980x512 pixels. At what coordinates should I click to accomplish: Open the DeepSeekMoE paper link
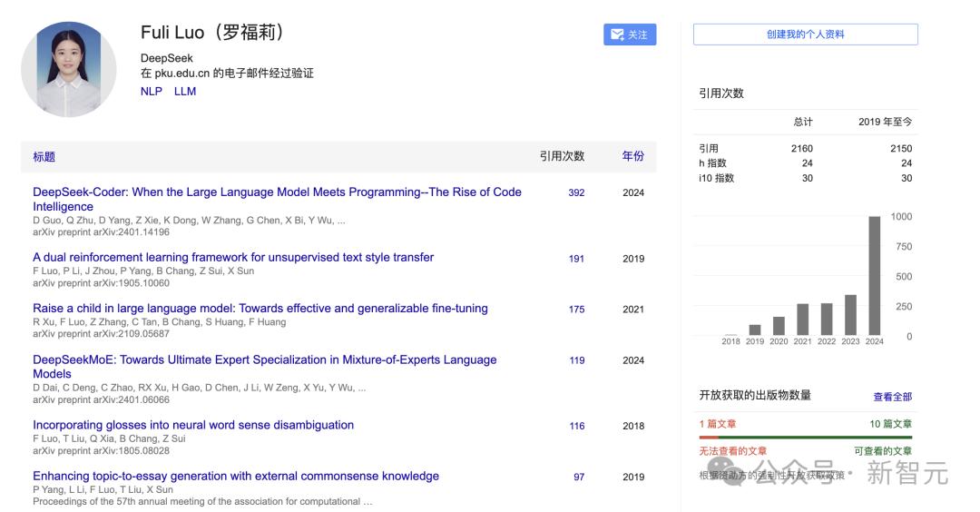[x=264, y=360]
